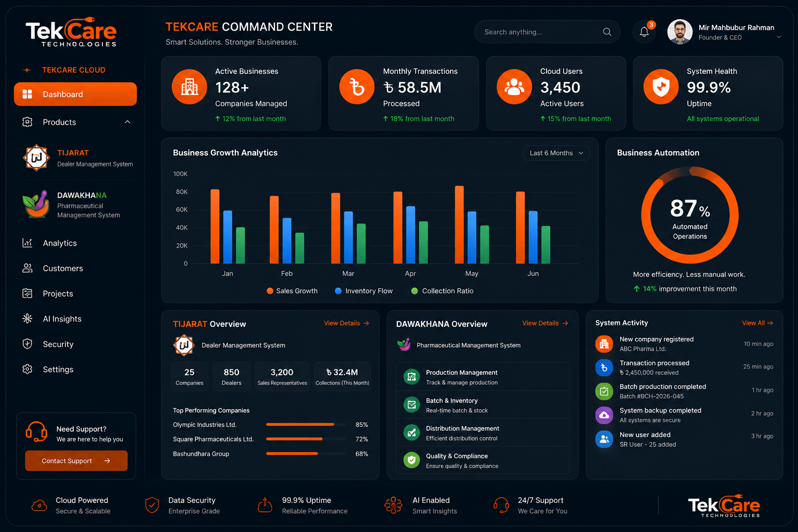Viewport: 798px width, 532px height.
Task: Toggle the Sales Growth legend series
Action: click(x=292, y=291)
